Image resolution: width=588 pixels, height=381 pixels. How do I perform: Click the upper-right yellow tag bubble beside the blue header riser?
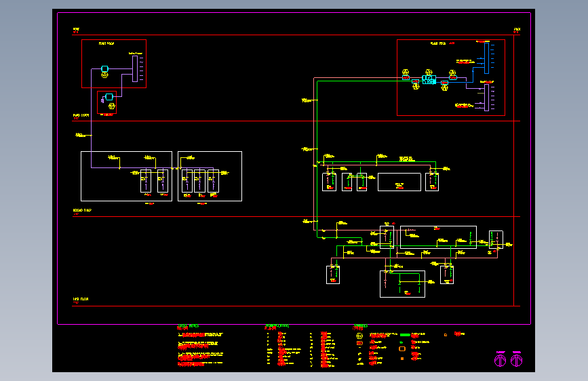pos(452,73)
